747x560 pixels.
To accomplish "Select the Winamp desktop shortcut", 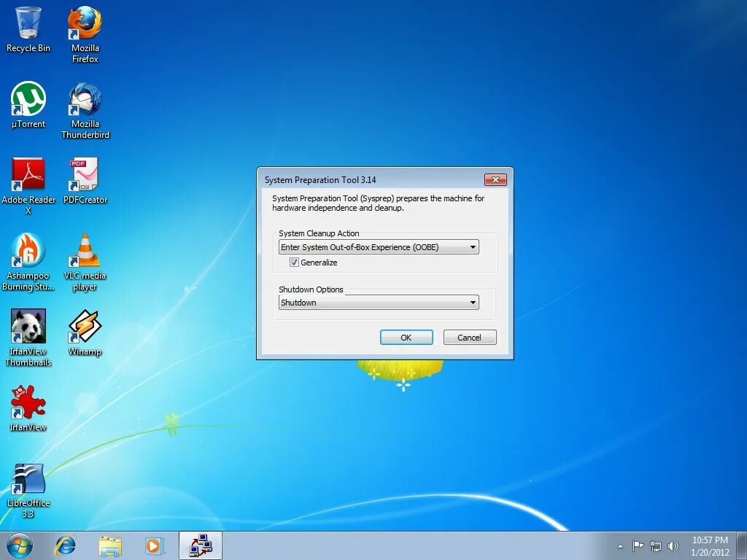I will pos(85,332).
